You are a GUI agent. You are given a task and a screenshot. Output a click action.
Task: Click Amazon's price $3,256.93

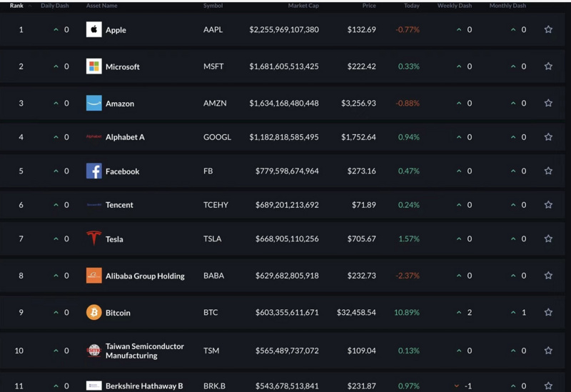pyautogui.click(x=358, y=103)
